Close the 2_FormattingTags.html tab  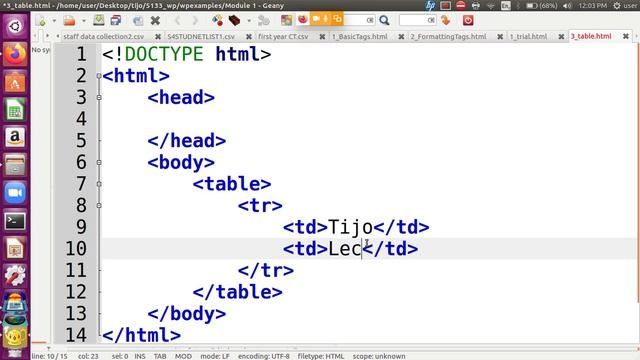coord(500,37)
